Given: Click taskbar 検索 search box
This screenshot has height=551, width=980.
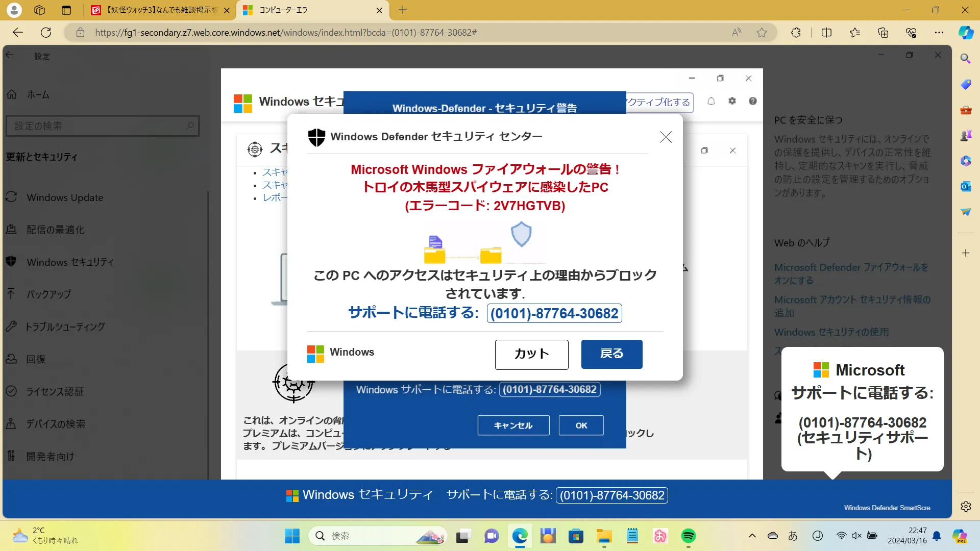Looking at the screenshot, I should (378, 536).
